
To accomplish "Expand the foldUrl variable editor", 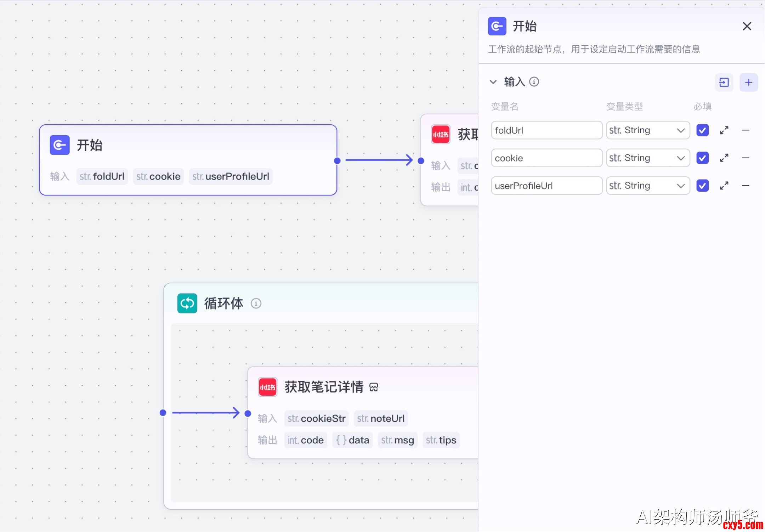I will 724,130.
